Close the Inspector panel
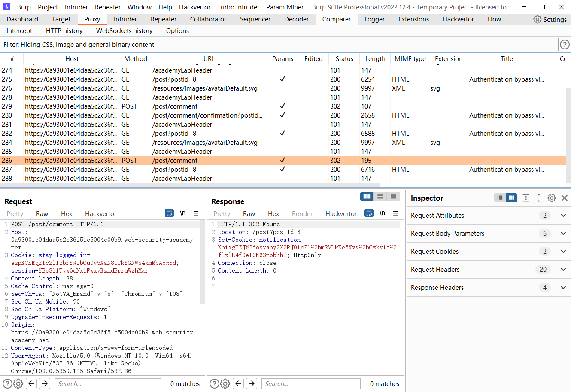The height and width of the screenshot is (392, 571). click(x=565, y=198)
